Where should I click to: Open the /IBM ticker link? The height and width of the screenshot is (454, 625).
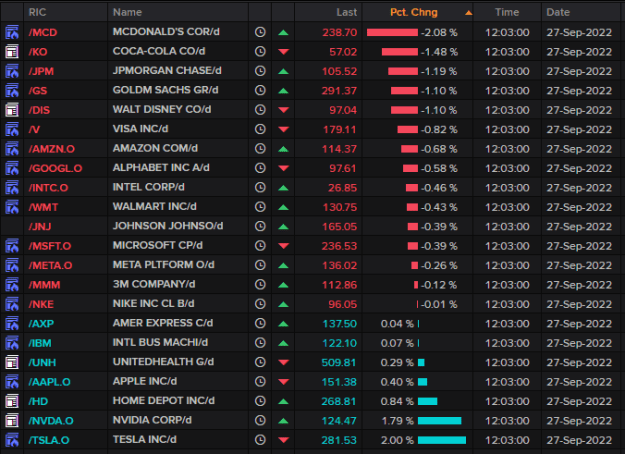point(40,343)
